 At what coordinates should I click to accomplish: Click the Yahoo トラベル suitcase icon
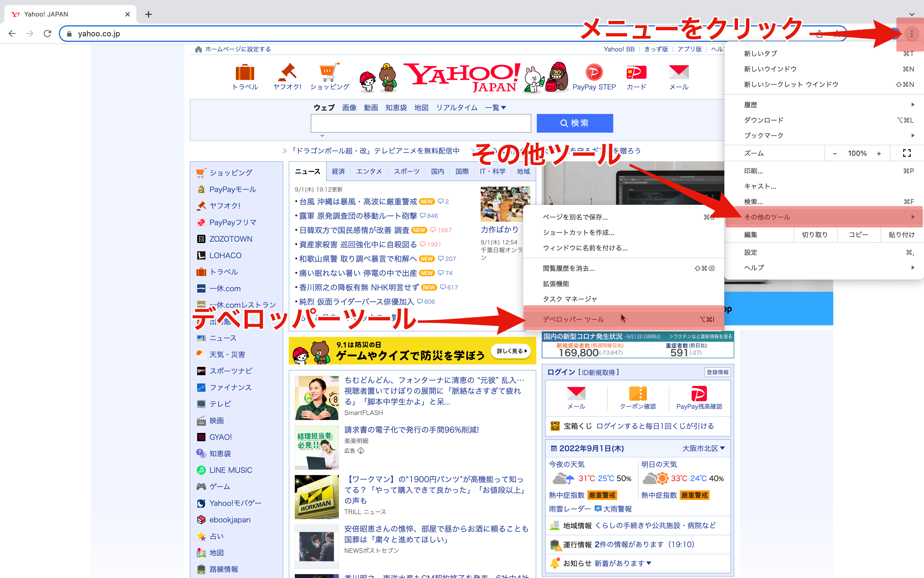tap(245, 72)
